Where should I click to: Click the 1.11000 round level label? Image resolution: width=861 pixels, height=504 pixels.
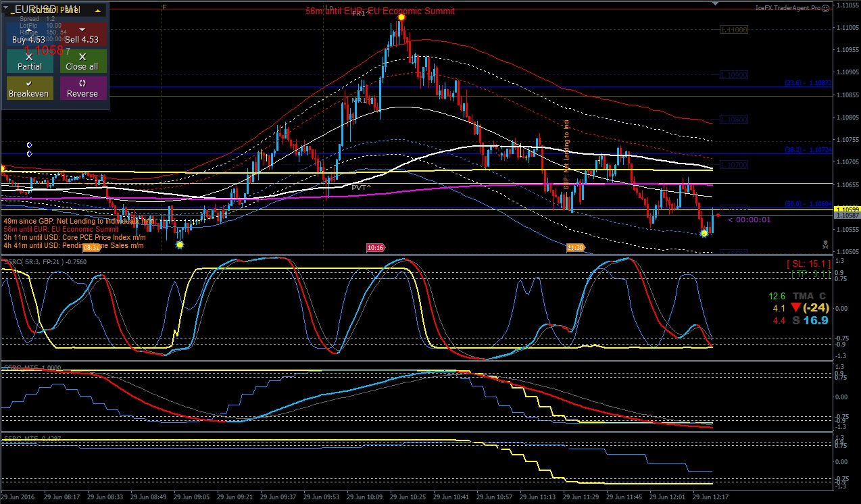(733, 30)
